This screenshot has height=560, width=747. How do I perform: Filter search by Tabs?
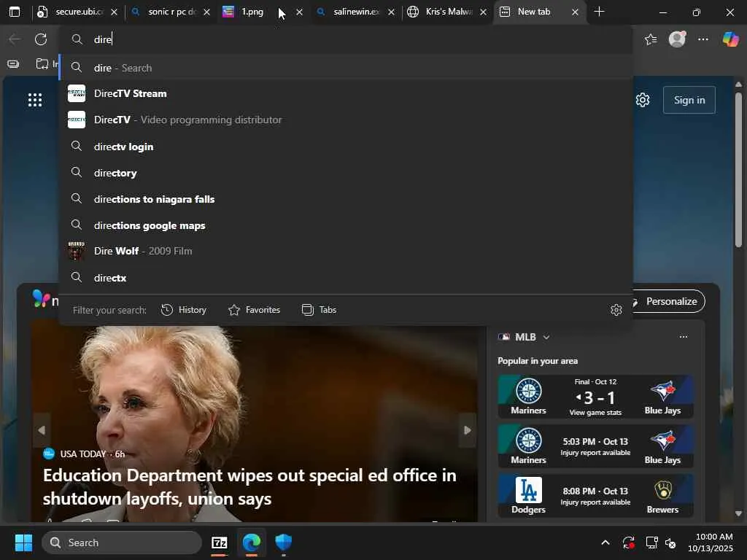[x=320, y=310]
